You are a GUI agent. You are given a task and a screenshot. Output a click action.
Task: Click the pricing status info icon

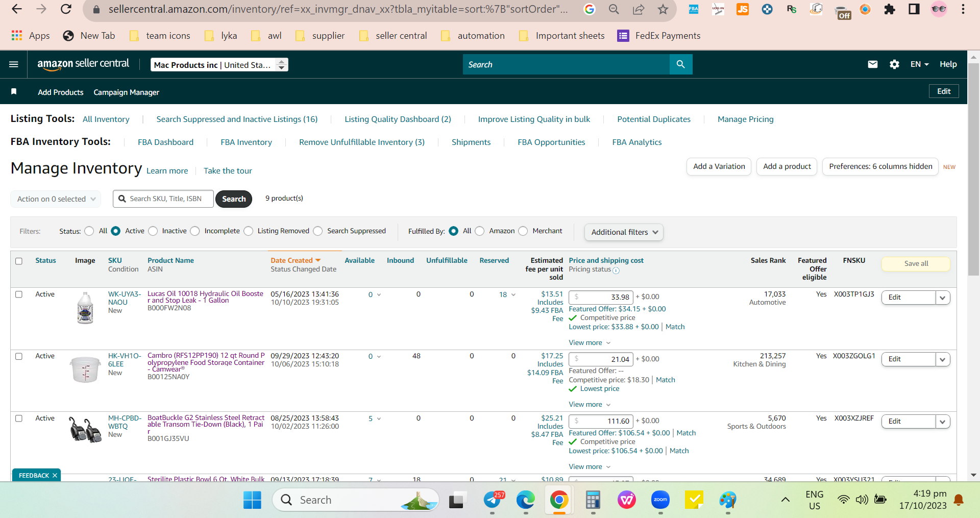point(616,270)
